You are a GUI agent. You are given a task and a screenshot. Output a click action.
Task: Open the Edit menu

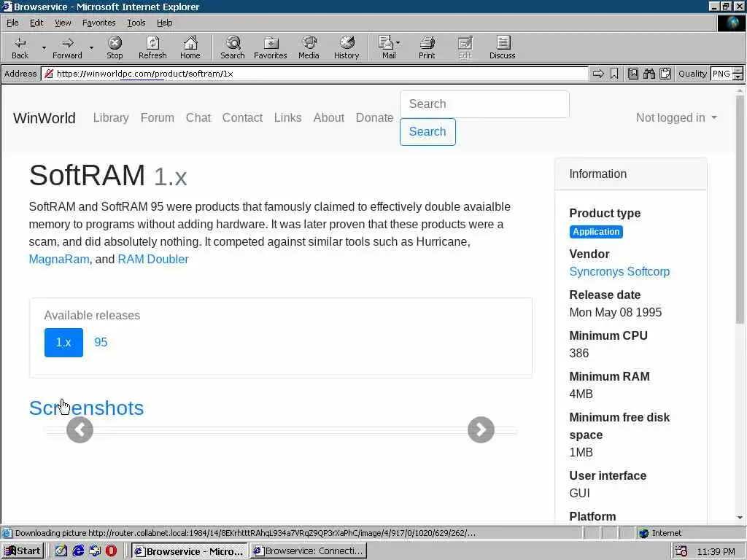[36, 23]
